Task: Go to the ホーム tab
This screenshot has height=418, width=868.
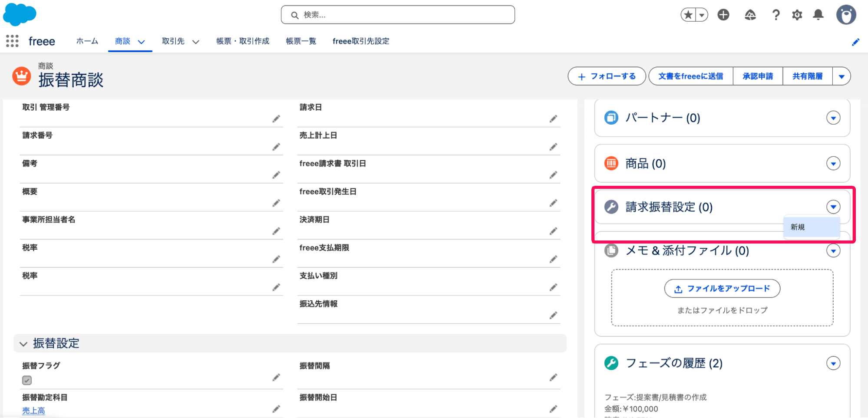Action: (87, 41)
